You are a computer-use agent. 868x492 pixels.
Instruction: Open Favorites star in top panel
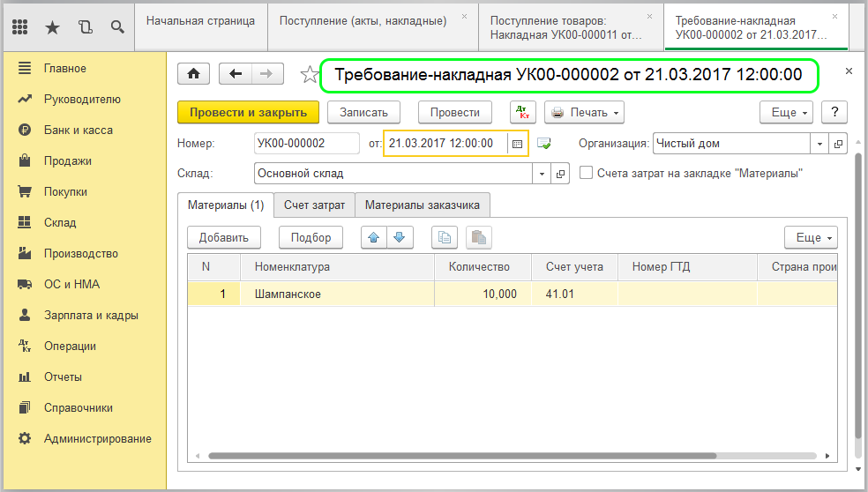[x=53, y=26]
